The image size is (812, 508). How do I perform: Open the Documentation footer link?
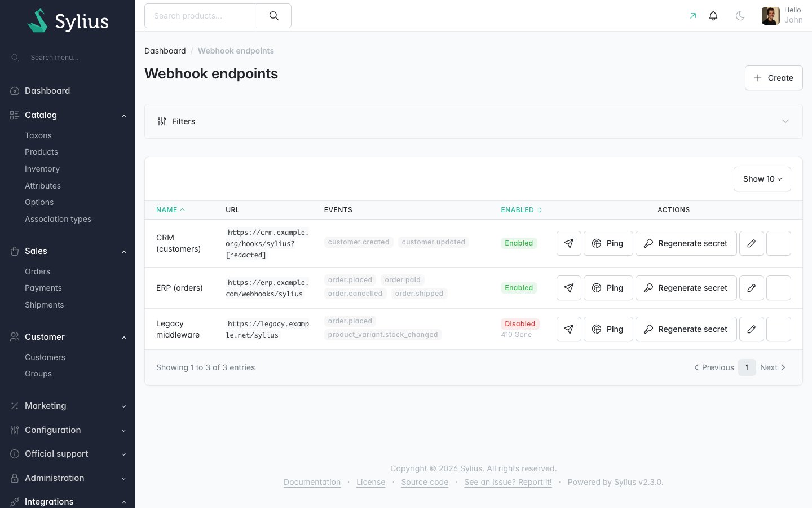click(x=312, y=482)
